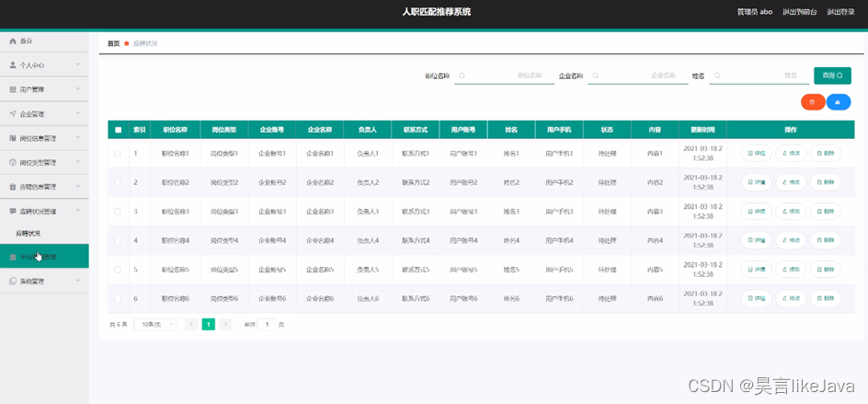Go to previous page arrow in pagination

(x=191, y=324)
